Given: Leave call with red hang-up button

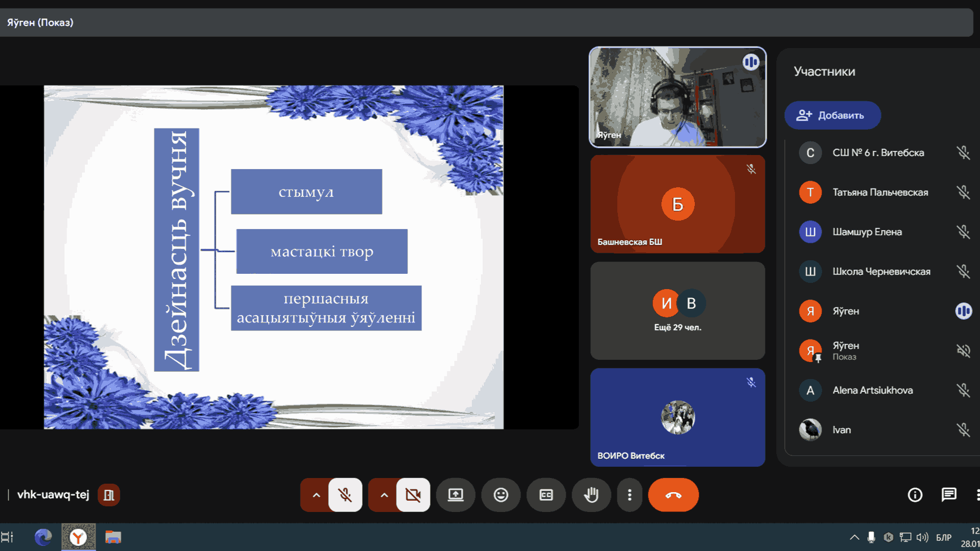Looking at the screenshot, I should click(x=673, y=495).
